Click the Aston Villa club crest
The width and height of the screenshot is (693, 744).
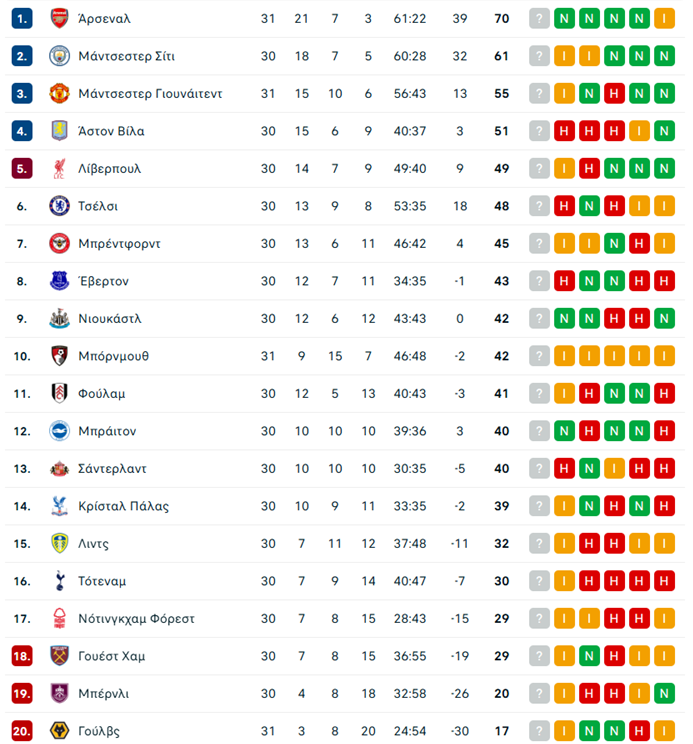point(59,131)
